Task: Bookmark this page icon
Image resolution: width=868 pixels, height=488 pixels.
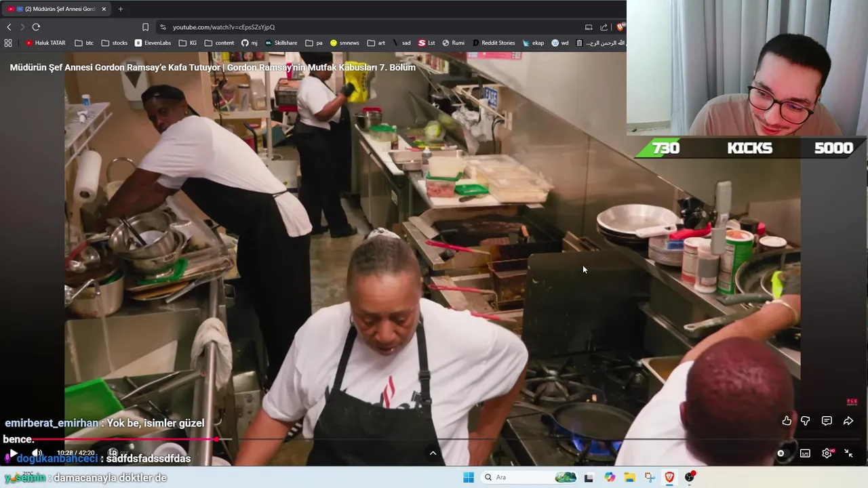Action: pos(145,27)
